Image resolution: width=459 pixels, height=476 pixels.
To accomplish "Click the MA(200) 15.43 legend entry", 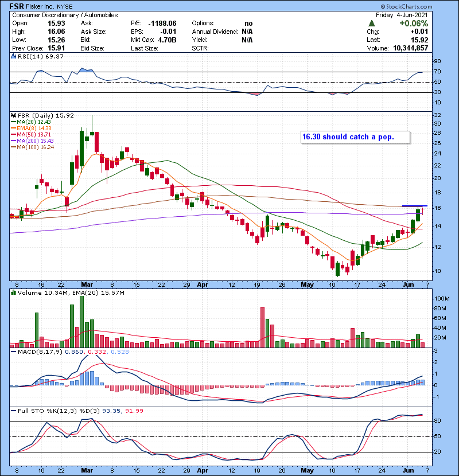I will (33, 141).
